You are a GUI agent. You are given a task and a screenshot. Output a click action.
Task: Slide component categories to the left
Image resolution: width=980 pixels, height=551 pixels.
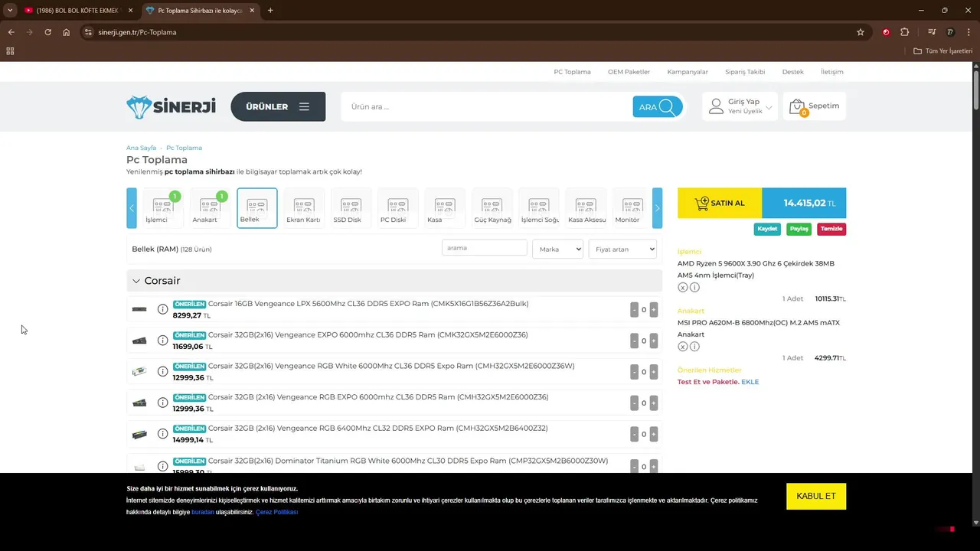pyautogui.click(x=132, y=208)
